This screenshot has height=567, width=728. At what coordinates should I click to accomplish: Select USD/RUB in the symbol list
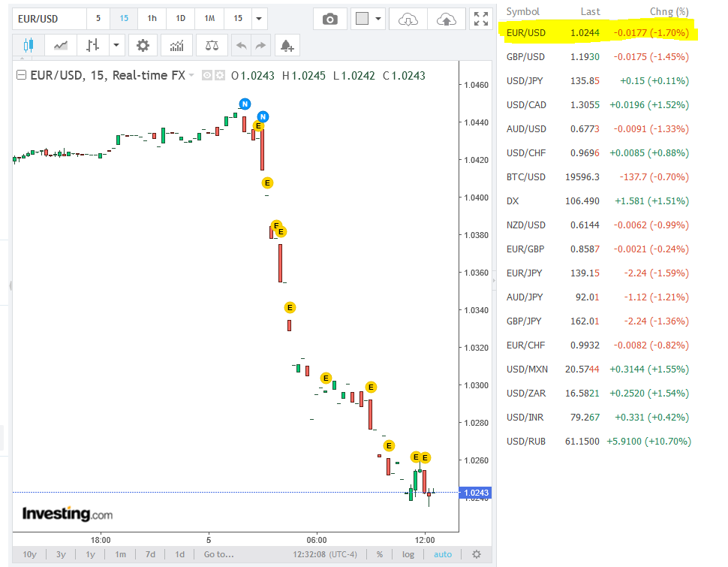tap(597, 441)
